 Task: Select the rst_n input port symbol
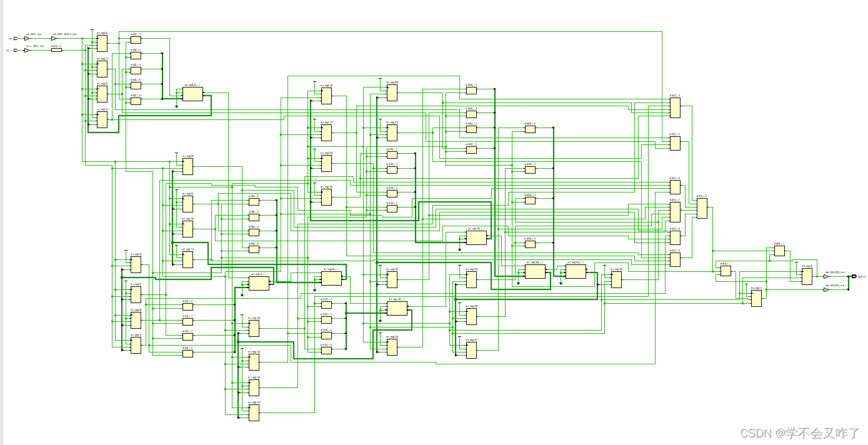[17, 50]
